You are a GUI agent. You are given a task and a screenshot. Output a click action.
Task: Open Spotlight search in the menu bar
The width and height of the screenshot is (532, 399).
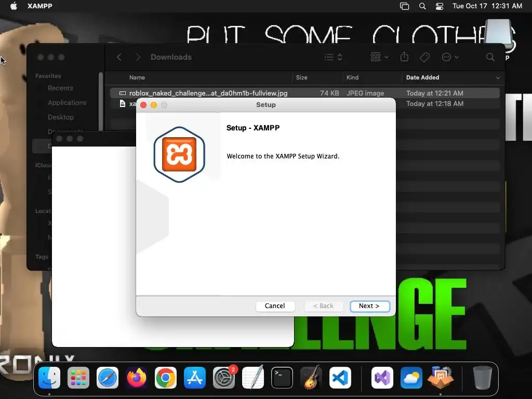tap(422, 6)
